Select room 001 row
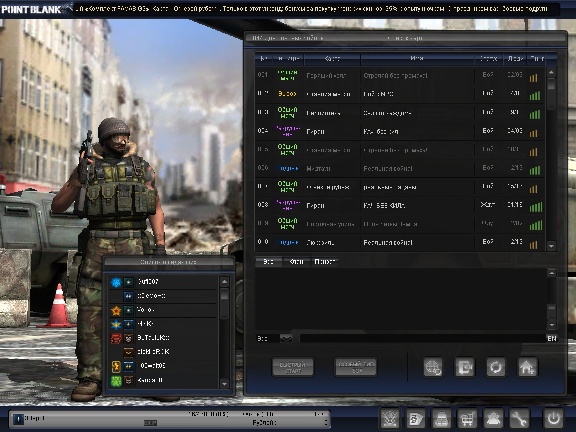Viewport: 576px width, 432px height. [x=400, y=75]
